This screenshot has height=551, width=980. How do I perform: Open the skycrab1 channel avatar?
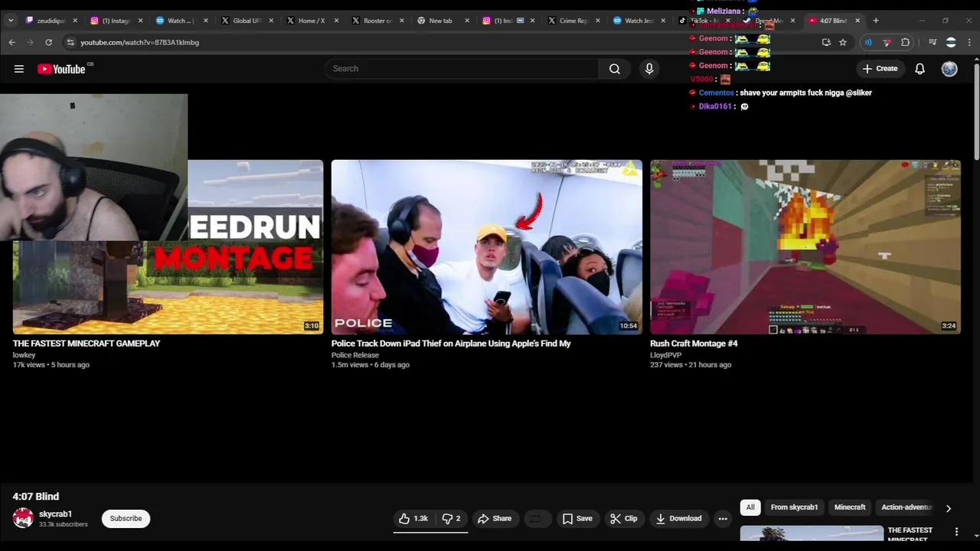(23, 518)
